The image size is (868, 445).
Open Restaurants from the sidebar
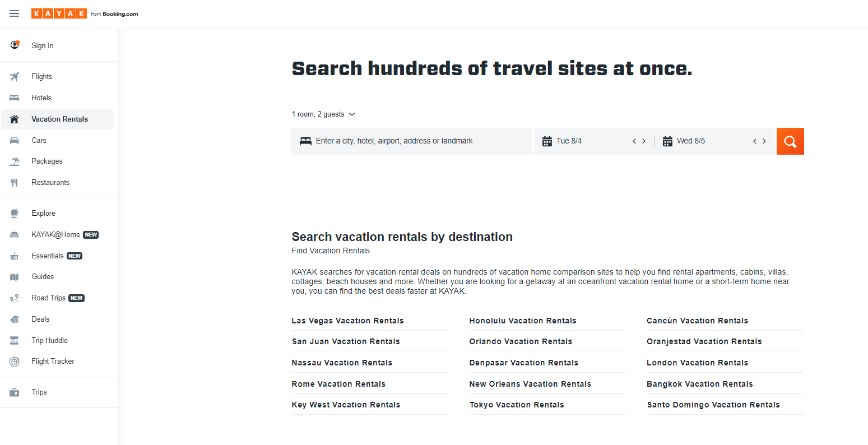(x=50, y=182)
